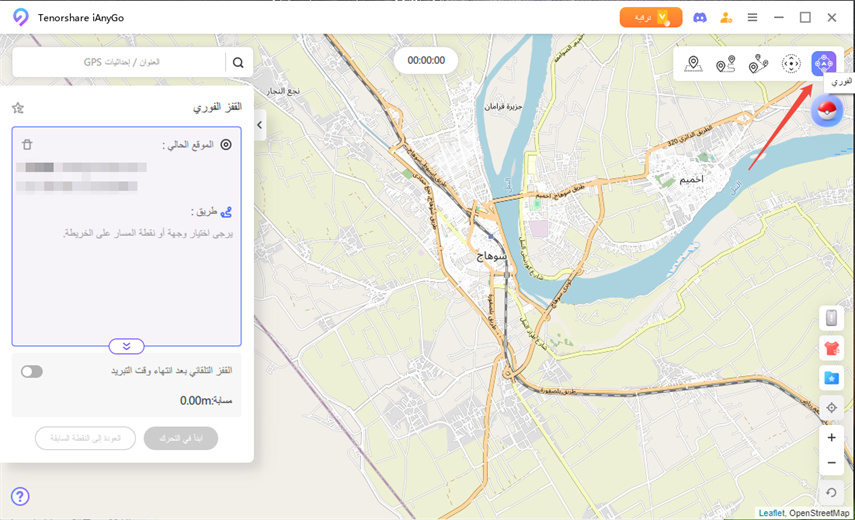The height and width of the screenshot is (520, 855).
Task: Click the search magnifier icon
Action: tap(238, 63)
